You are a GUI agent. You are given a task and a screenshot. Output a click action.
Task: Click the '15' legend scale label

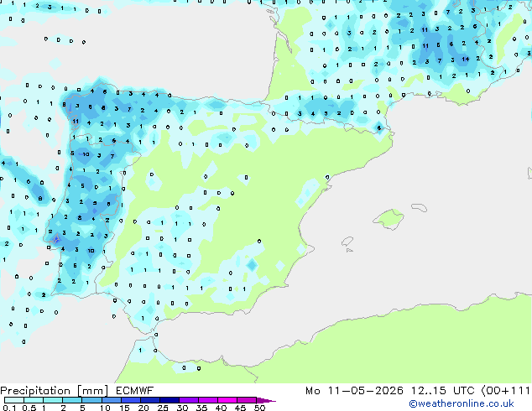[124, 408]
